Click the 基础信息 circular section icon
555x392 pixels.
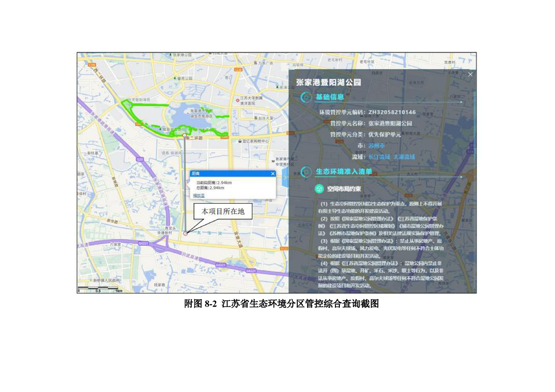[x=307, y=97]
